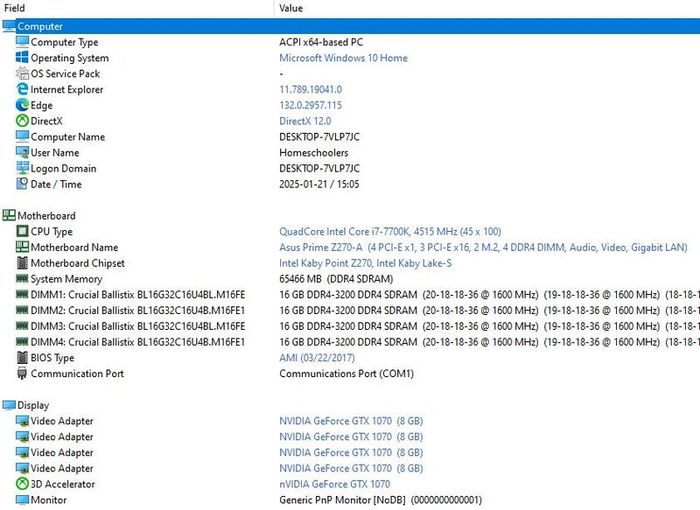Select the Computer Type label

point(64,42)
